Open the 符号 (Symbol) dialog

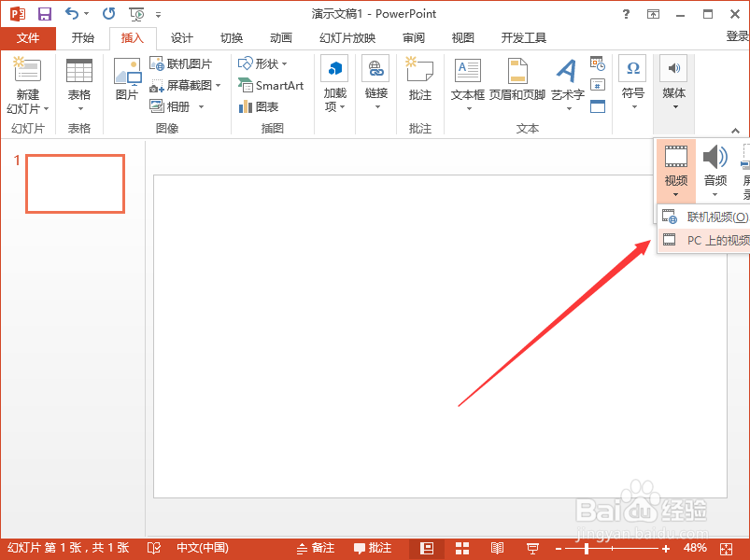[632, 82]
